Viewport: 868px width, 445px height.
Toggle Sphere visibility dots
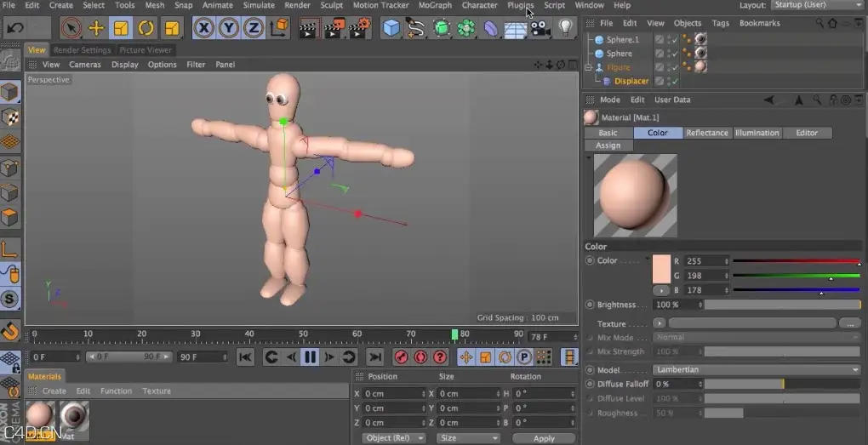coord(669,54)
